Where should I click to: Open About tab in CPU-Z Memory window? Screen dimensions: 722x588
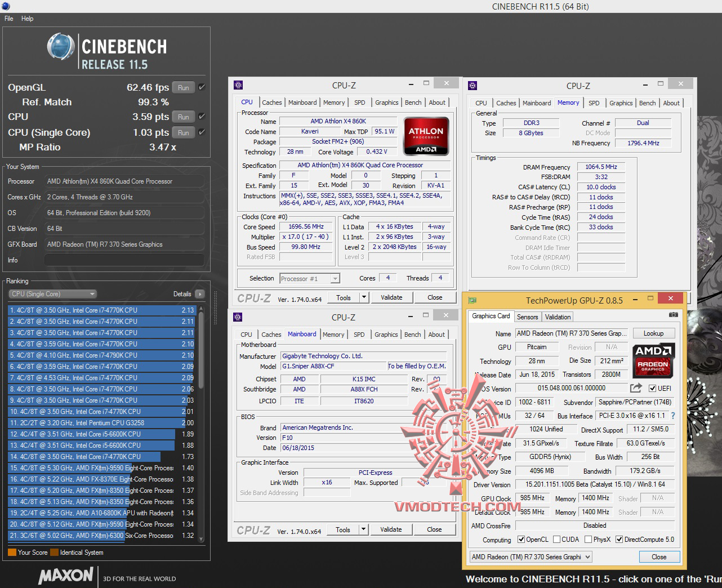pos(671,103)
